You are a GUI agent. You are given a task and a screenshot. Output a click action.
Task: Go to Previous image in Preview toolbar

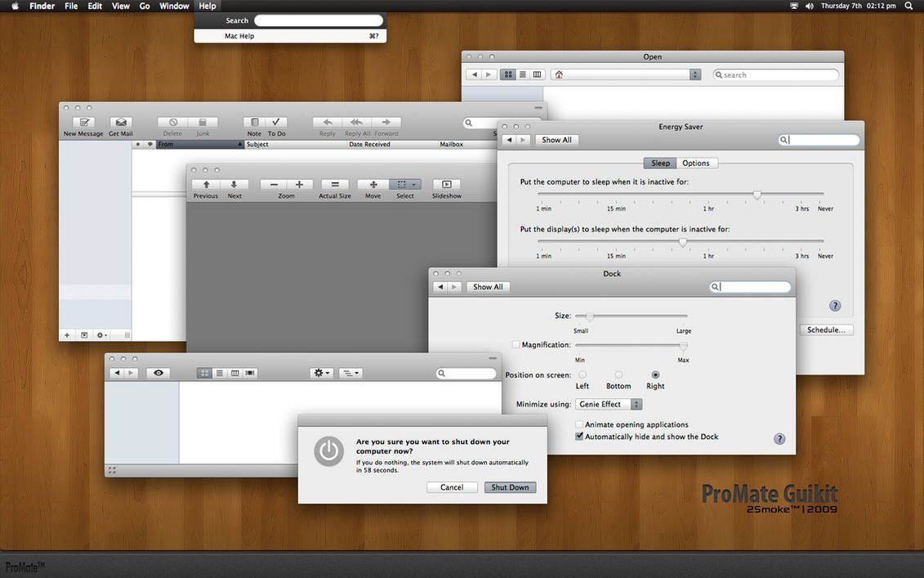pos(206,185)
